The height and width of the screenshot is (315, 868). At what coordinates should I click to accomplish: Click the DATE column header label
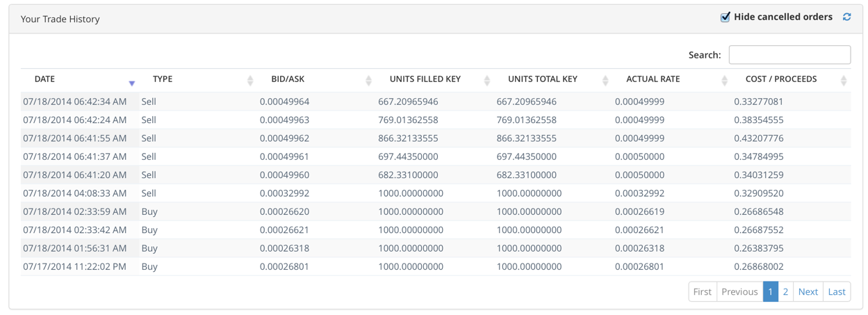pyautogui.click(x=44, y=79)
